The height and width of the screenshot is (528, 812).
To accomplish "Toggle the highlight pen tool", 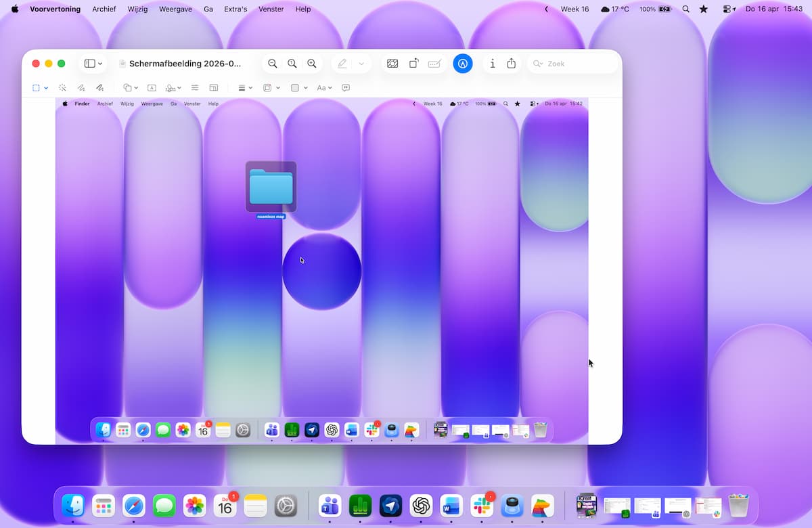I will (342, 64).
